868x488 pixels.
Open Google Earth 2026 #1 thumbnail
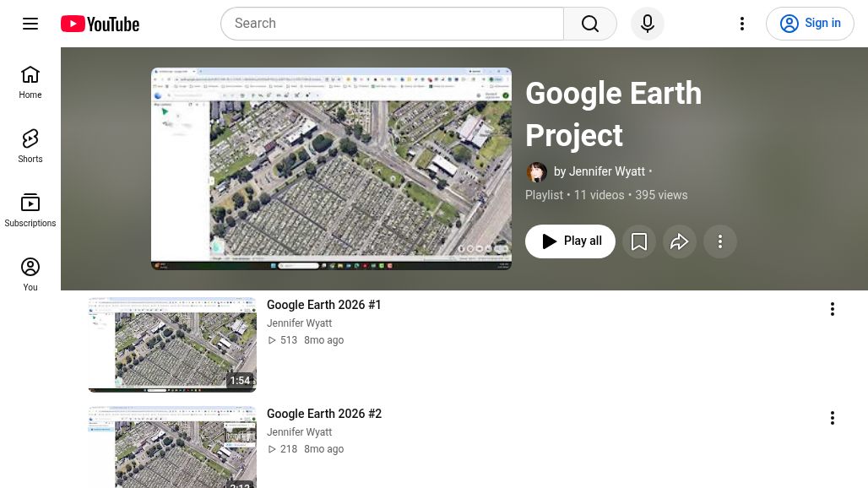click(172, 344)
